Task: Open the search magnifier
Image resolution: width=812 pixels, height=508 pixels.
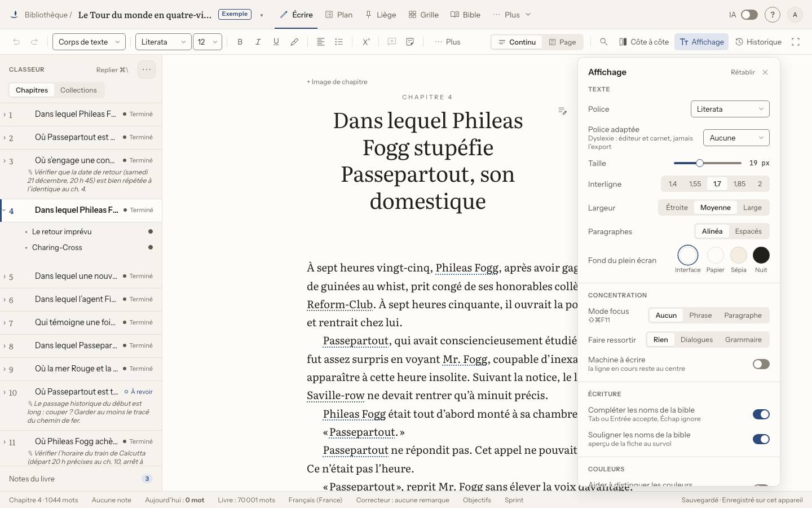Action: point(604,42)
